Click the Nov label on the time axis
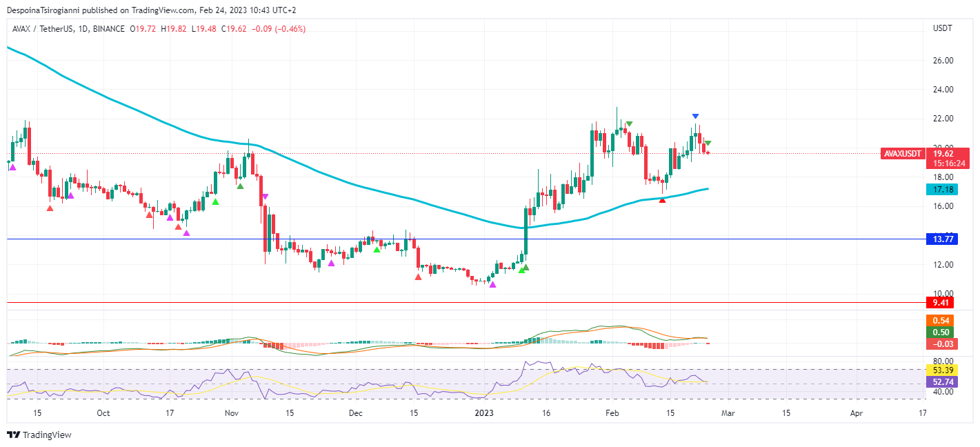980x447 pixels. click(231, 413)
